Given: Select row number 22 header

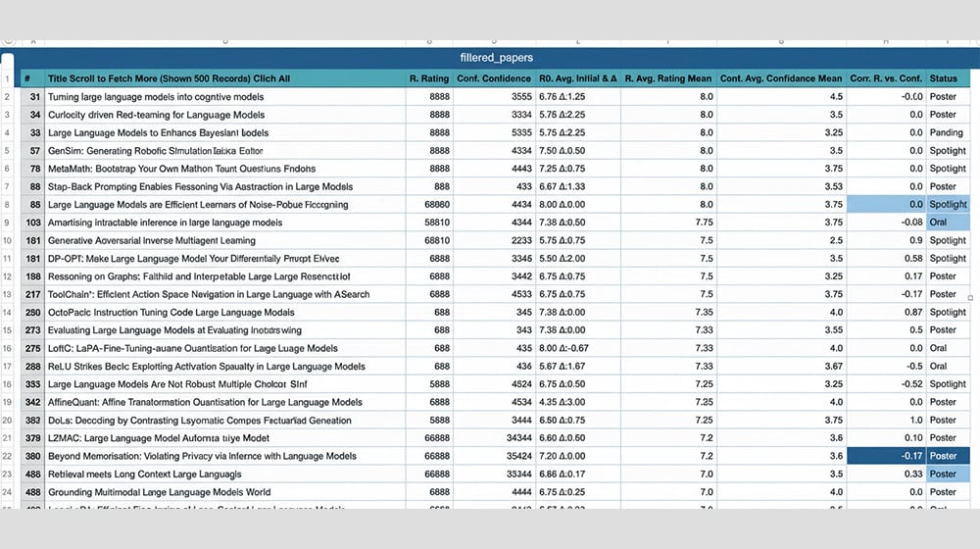Looking at the screenshot, I should click(x=8, y=456).
